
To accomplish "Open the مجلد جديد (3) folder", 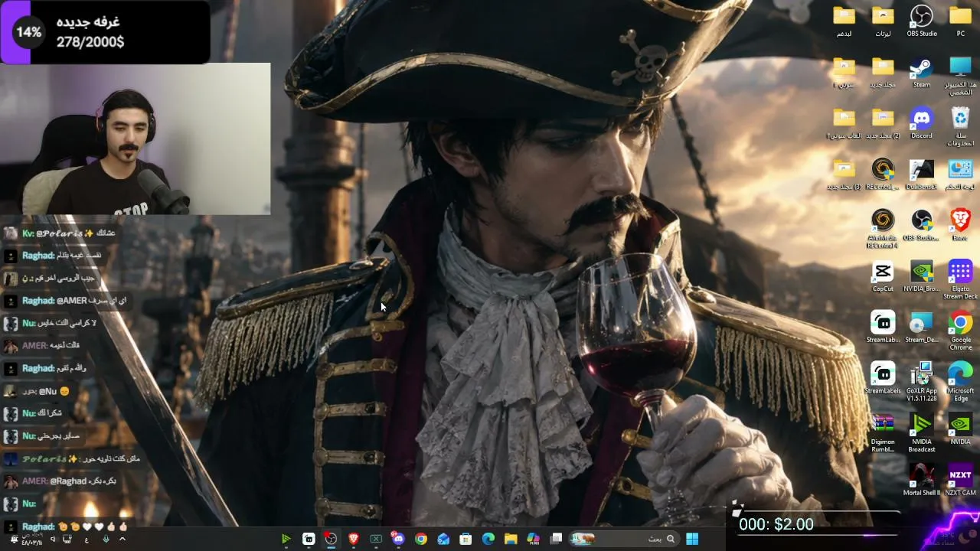I will tap(844, 174).
